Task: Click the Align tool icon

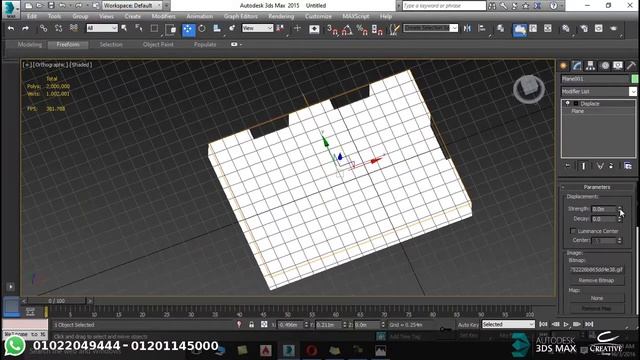Action: [482, 28]
